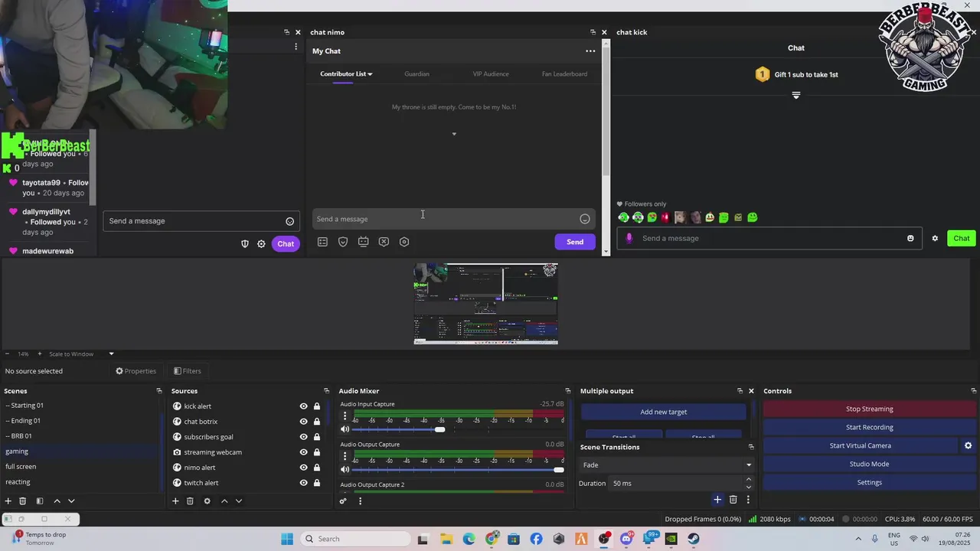
Task: Click the Start Recording button
Action: coord(870,427)
